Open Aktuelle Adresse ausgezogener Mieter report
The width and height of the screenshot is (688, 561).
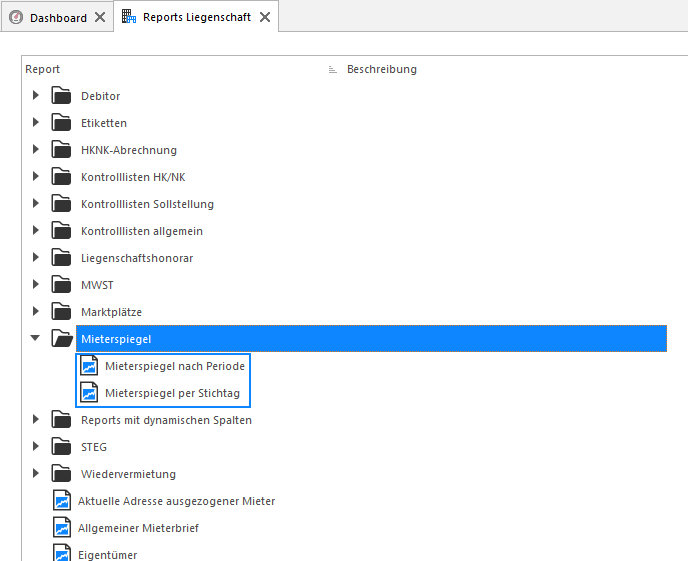point(176,501)
